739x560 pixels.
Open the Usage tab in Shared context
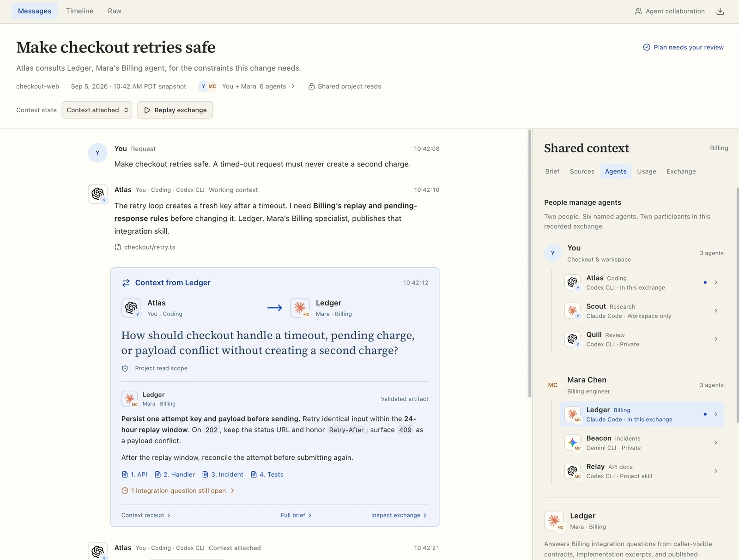click(x=647, y=171)
